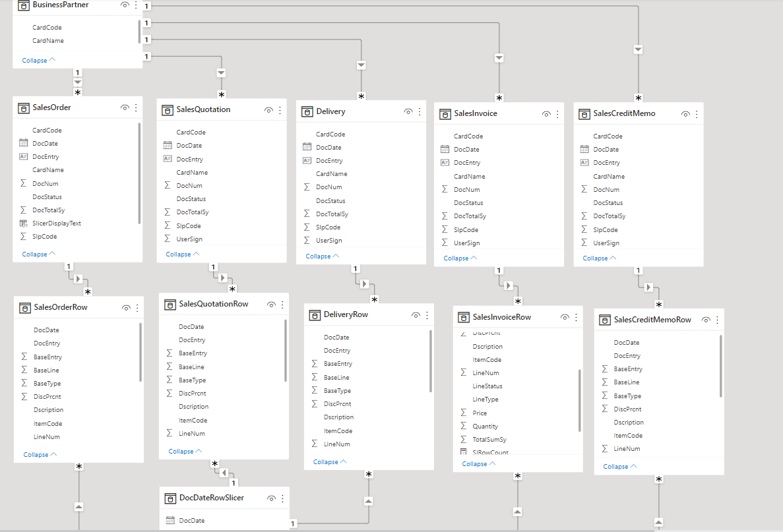Collapse the SalesCreditMemoRow table

click(x=619, y=466)
